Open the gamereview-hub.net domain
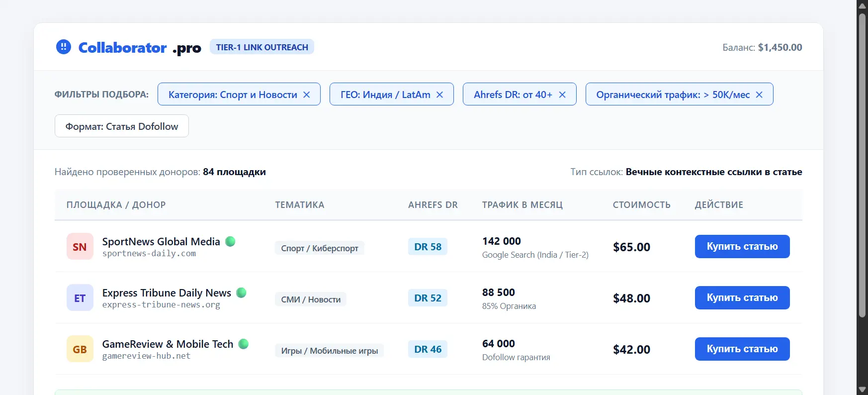This screenshot has width=868, height=395. point(146,356)
